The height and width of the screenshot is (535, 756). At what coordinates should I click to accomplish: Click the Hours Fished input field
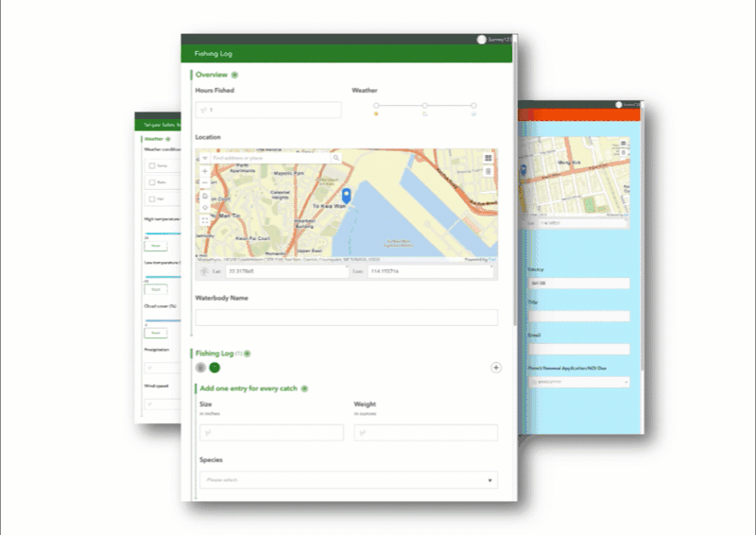tap(268, 110)
